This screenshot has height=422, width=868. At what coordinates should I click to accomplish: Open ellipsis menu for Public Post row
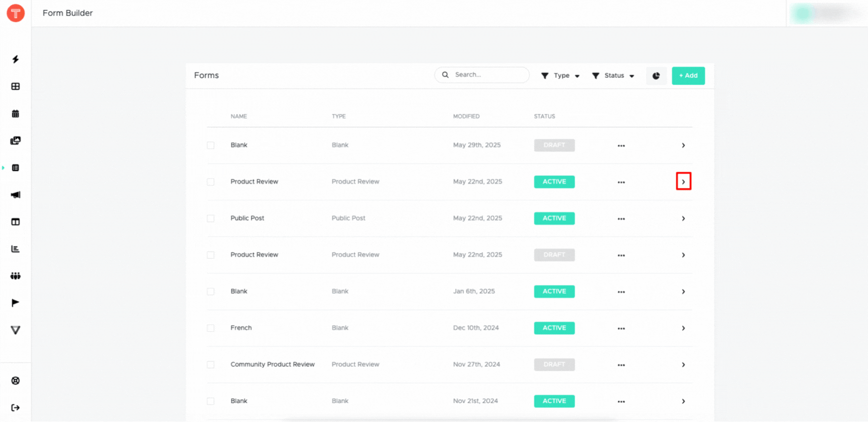tap(621, 219)
